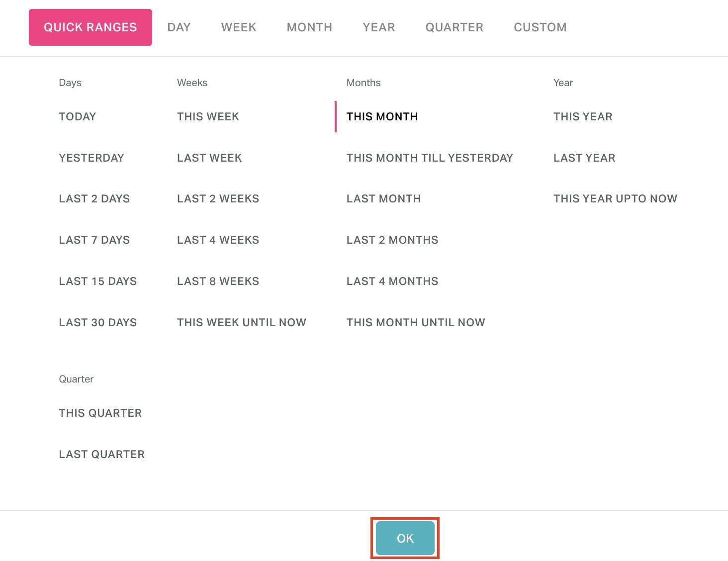Open the Month tab
The width and height of the screenshot is (728, 561).
tap(309, 27)
